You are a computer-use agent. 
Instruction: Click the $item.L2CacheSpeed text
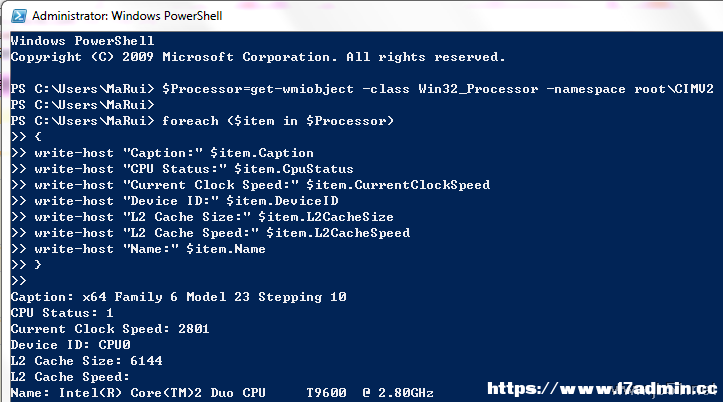point(338,233)
